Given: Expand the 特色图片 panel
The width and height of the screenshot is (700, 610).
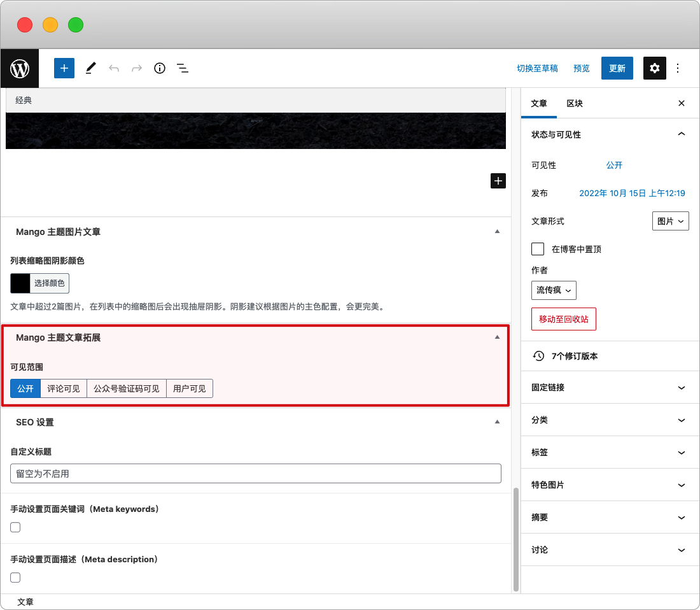Looking at the screenshot, I should (x=610, y=485).
